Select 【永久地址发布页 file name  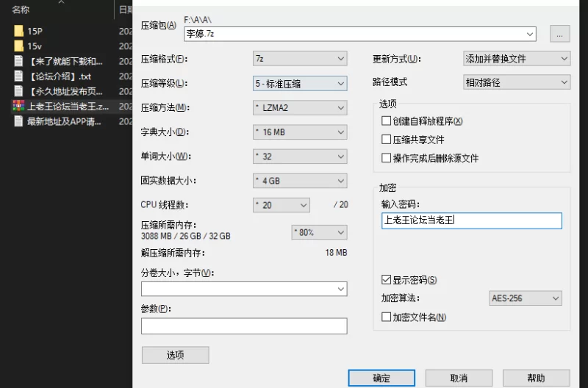coord(65,91)
